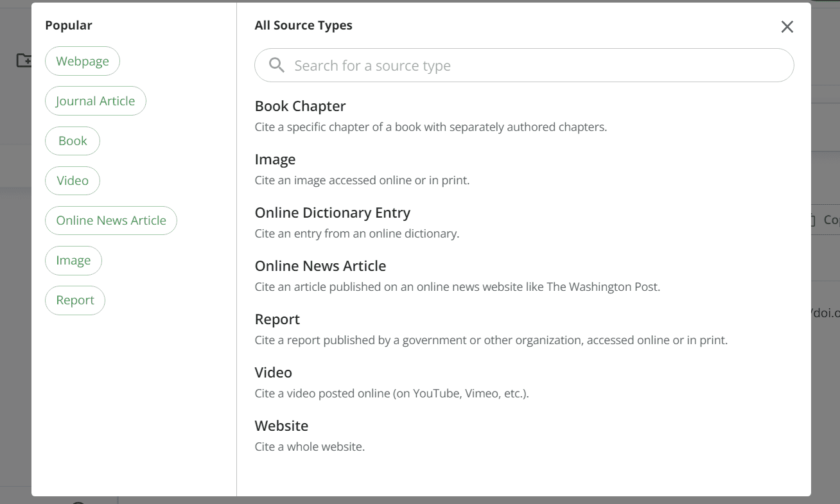Select Website source type
This screenshot has width=840, height=504.
tap(281, 426)
